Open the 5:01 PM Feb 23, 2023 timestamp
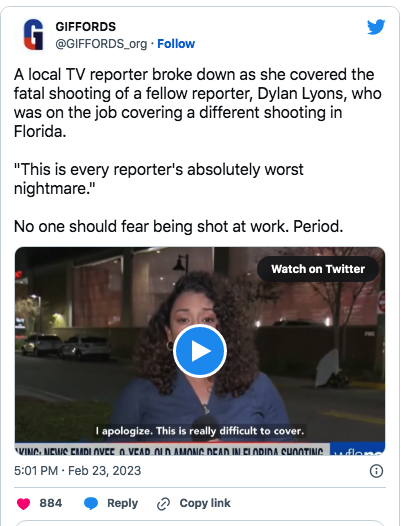401x526 pixels. point(78,471)
